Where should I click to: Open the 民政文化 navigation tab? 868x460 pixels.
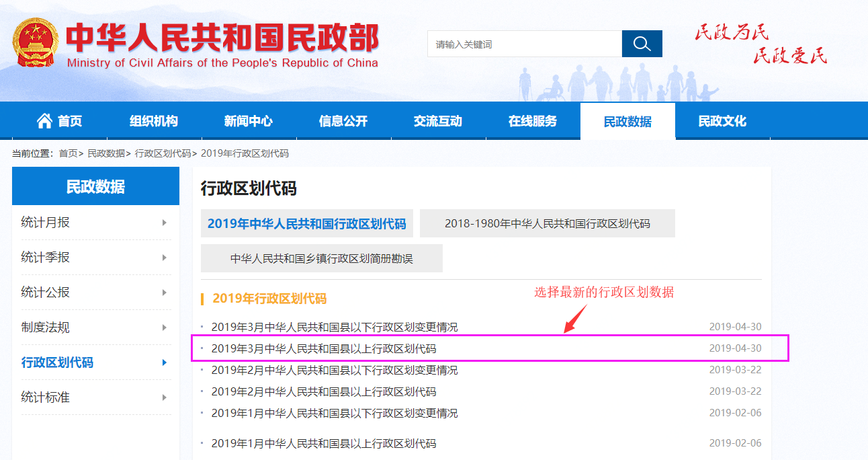click(x=722, y=121)
